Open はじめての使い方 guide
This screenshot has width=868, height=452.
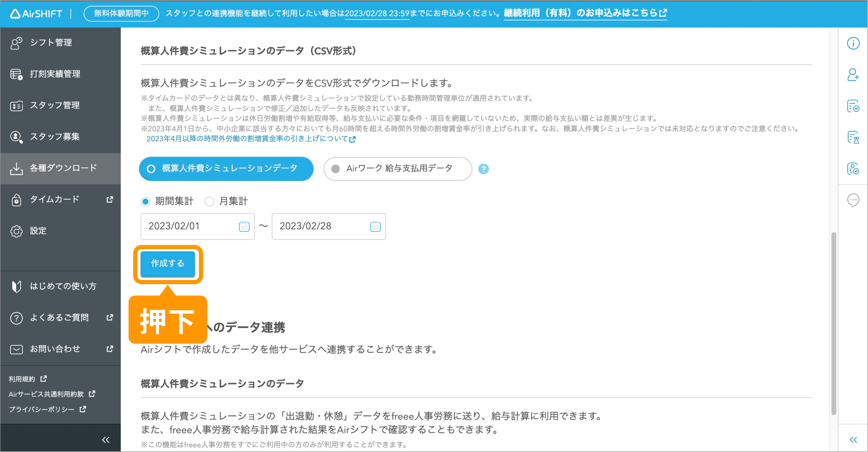pyautogui.click(x=60, y=286)
